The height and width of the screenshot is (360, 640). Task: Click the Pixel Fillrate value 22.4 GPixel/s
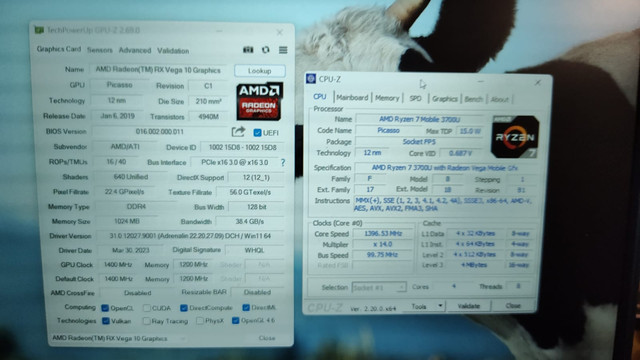[124, 191]
